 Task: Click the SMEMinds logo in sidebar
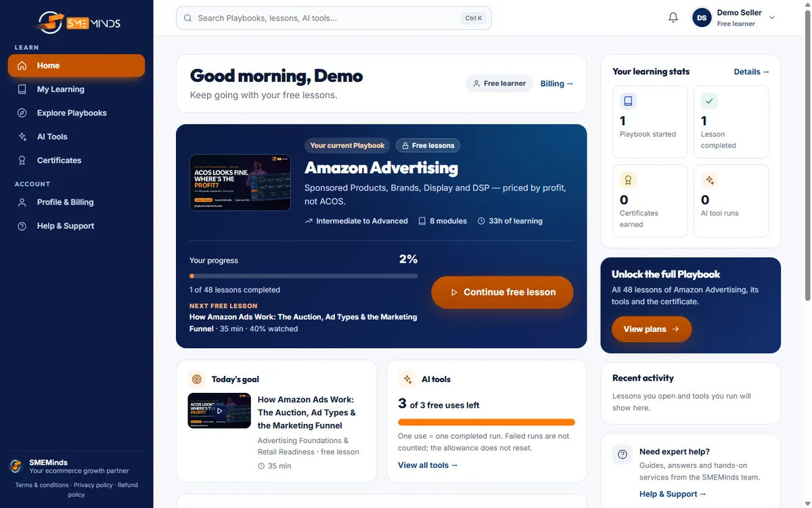coord(77,22)
